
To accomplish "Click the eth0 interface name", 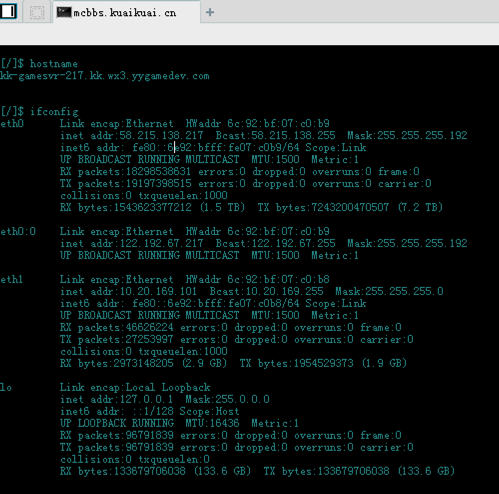I will pos(12,124).
